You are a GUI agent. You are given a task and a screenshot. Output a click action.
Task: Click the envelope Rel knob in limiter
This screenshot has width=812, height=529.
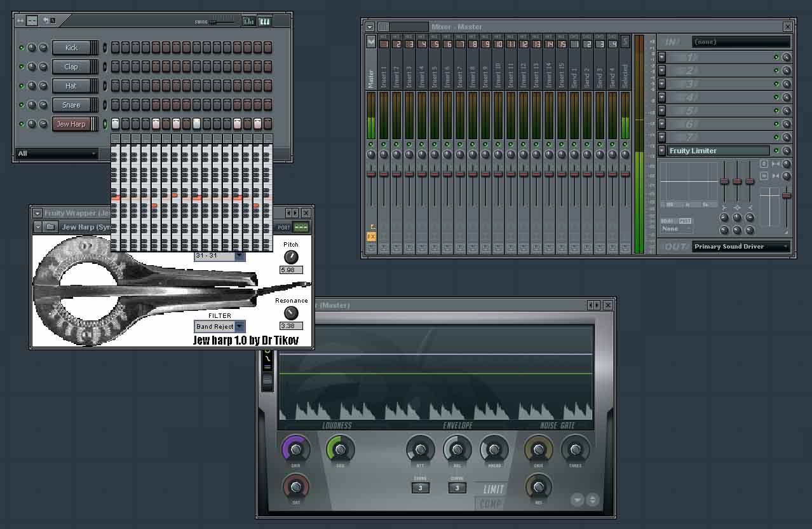point(457,450)
